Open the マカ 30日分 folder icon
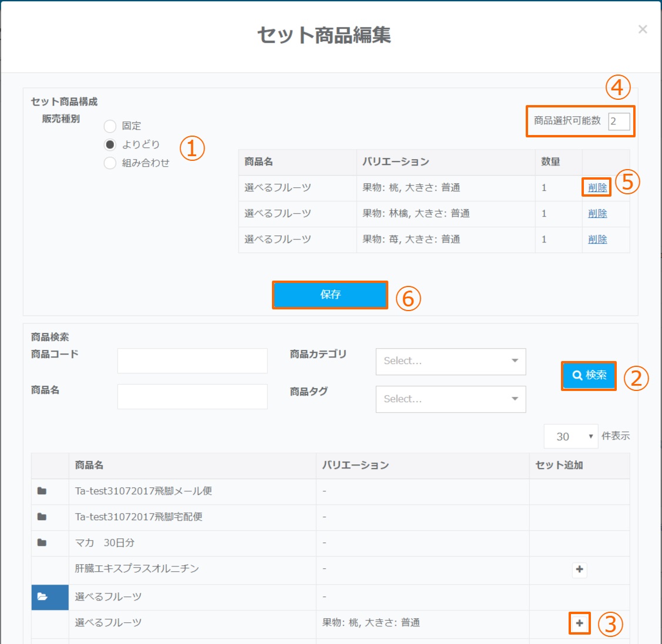This screenshot has width=662, height=644. [42, 542]
